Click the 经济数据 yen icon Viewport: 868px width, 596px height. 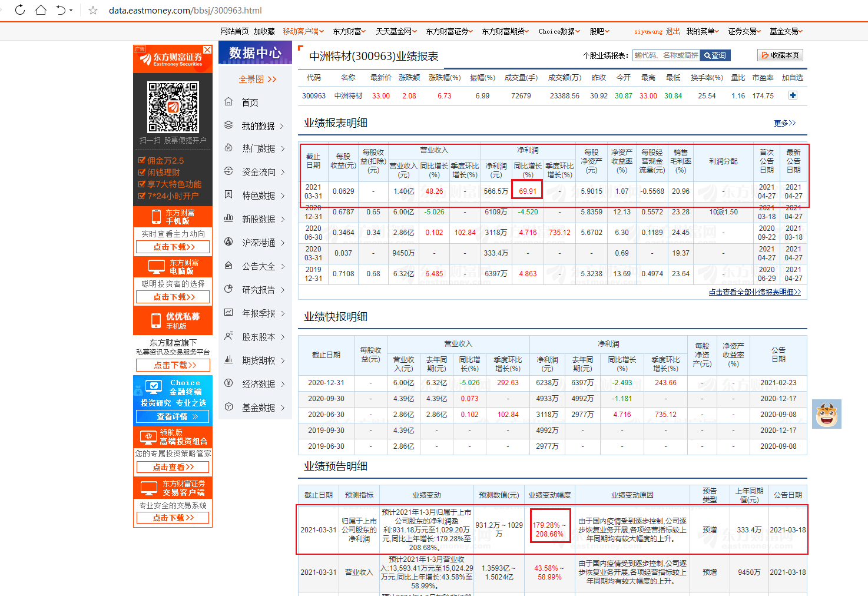pos(228,383)
